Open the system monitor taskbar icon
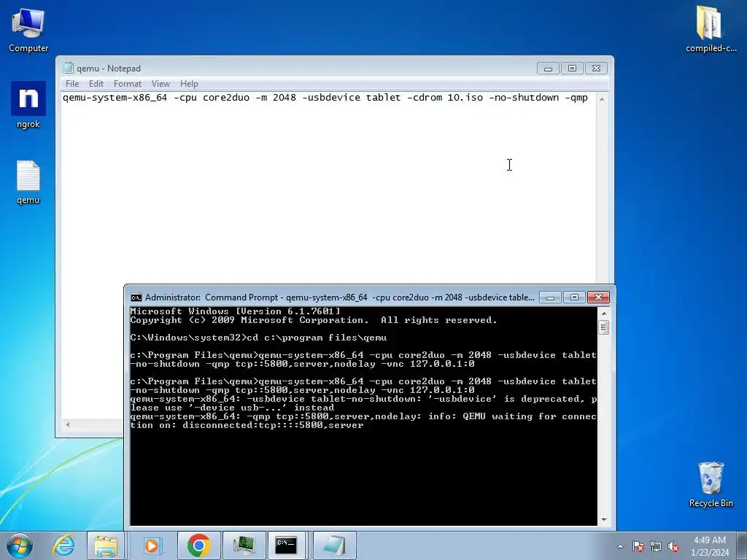Screen dimensions: 747x560 point(244,545)
